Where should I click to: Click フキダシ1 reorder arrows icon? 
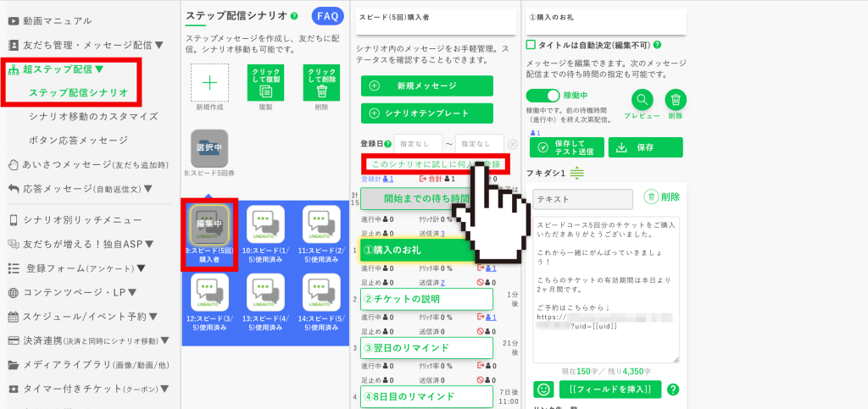pos(577,174)
